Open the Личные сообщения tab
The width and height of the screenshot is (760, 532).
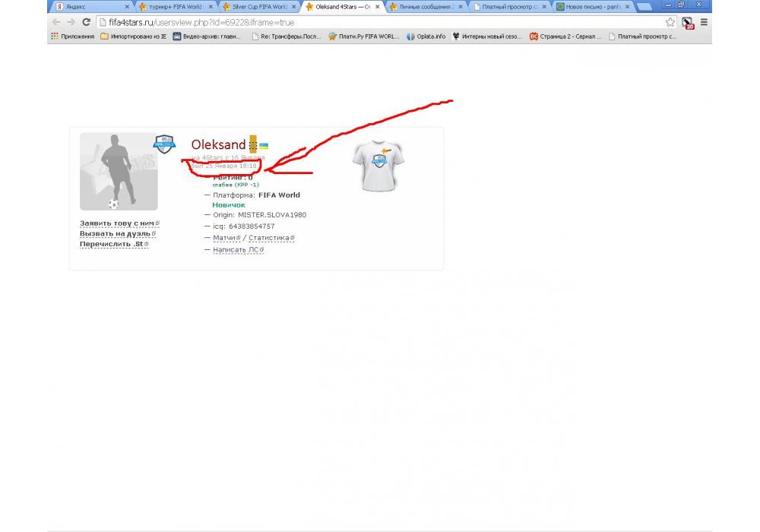[x=424, y=6]
